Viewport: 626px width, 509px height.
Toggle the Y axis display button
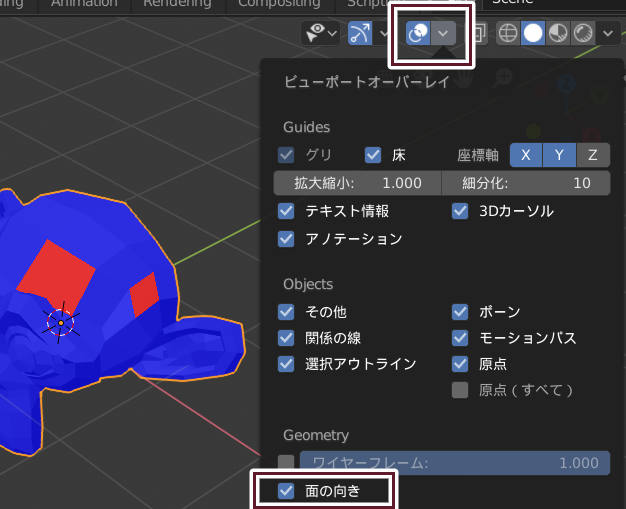coord(559,155)
